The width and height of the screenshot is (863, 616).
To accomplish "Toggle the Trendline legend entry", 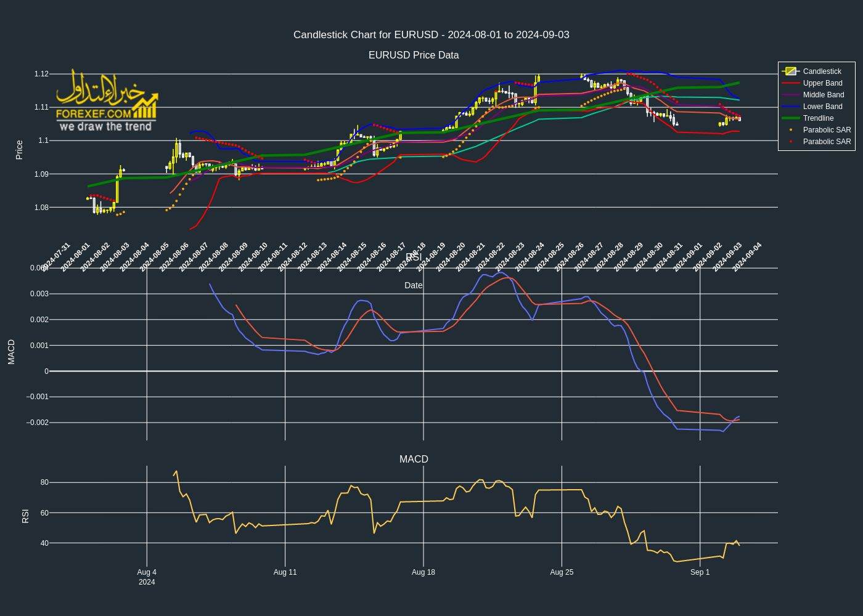I will [816, 118].
